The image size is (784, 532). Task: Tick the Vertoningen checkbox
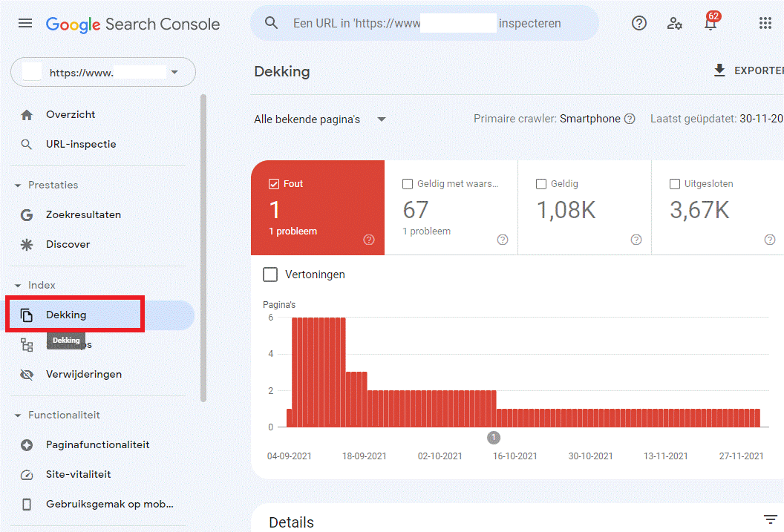coord(271,275)
